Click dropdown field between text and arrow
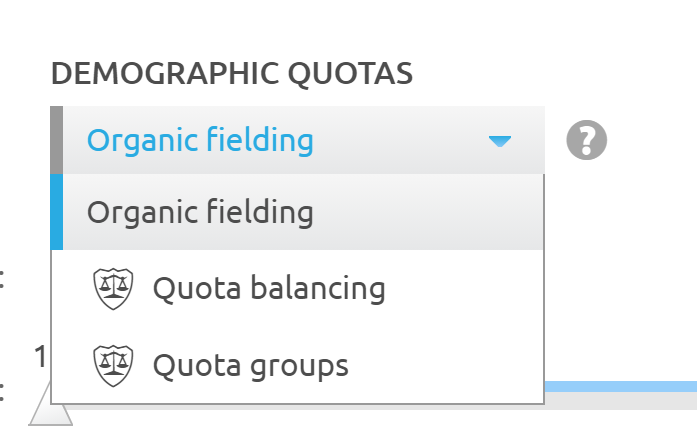The height and width of the screenshot is (432, 697). tap(400, 141)
